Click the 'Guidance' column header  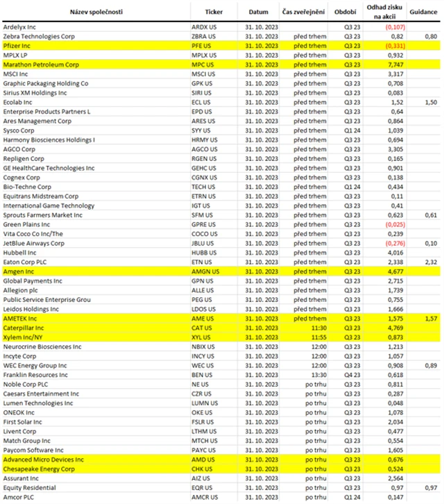tap(423, 12)
